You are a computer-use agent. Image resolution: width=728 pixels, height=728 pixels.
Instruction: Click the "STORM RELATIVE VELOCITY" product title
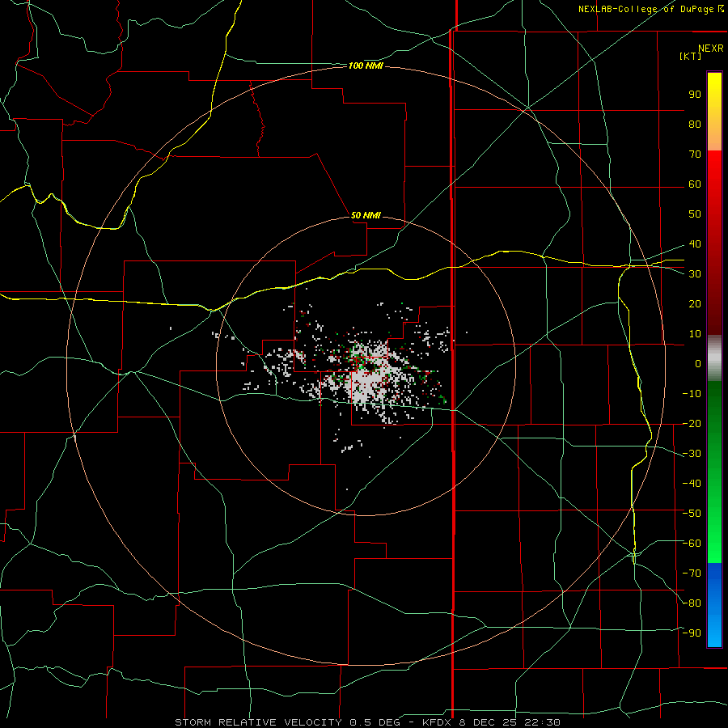258,722
